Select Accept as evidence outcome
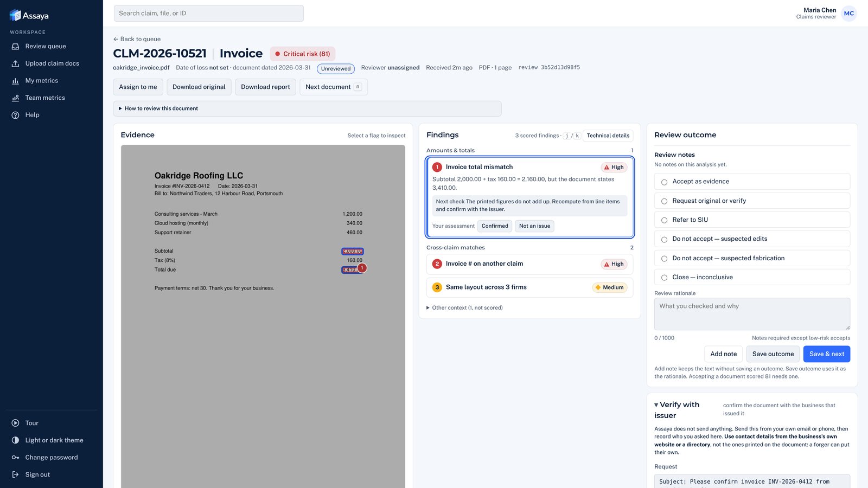The image size is (868, 488). click(x=752, y=182)
